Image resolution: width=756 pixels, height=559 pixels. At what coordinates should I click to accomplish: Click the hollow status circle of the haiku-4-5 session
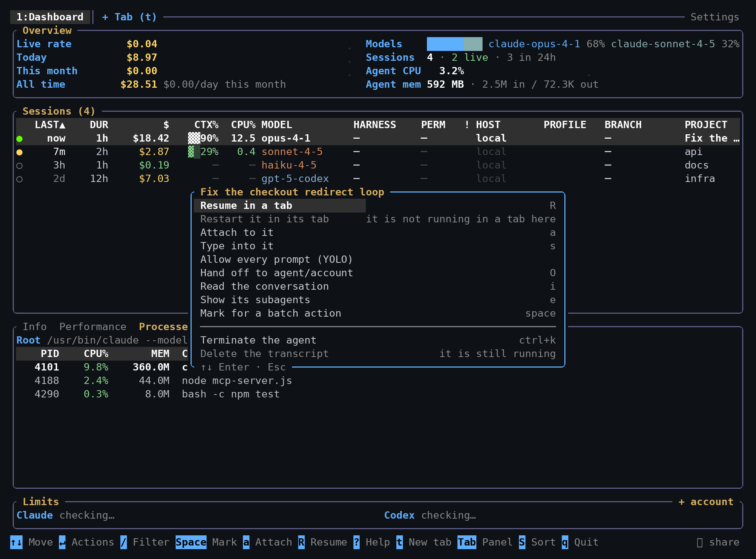(x=20, y=166)
